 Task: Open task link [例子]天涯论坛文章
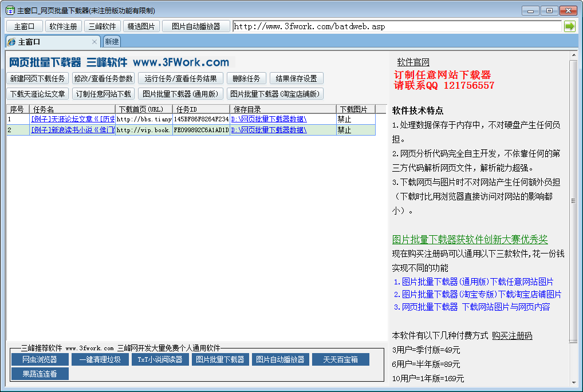[x=73, y=119]
